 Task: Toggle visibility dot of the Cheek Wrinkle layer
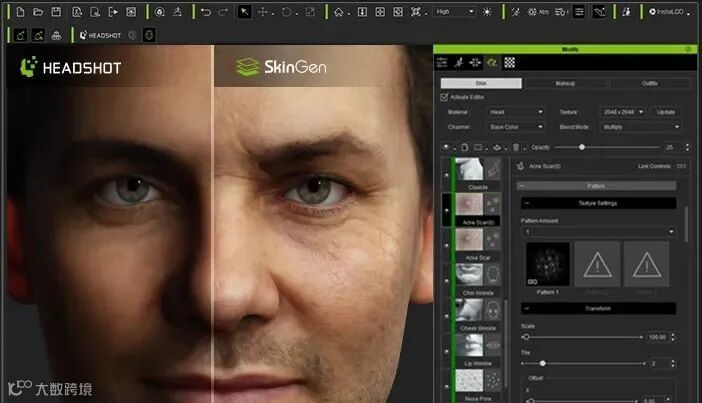click(446, 316)
